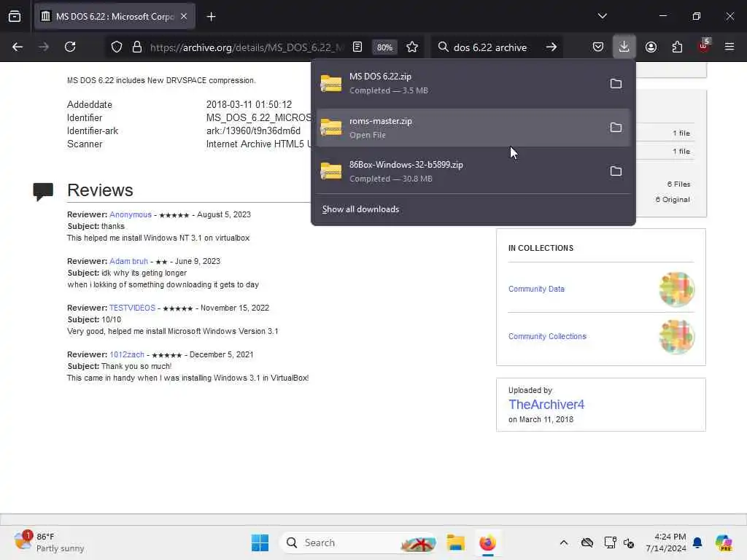Show MS DOS 6.22.zip in folder

pos(616,84)
